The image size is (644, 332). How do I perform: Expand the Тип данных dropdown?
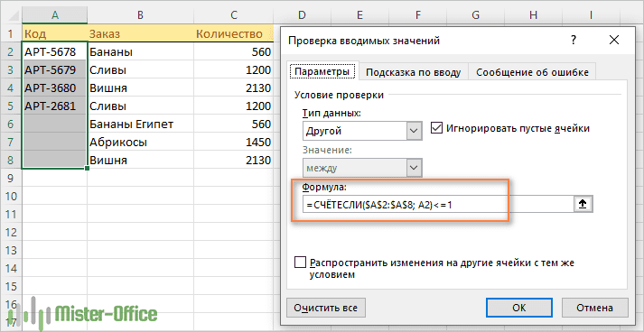(414, 132)
